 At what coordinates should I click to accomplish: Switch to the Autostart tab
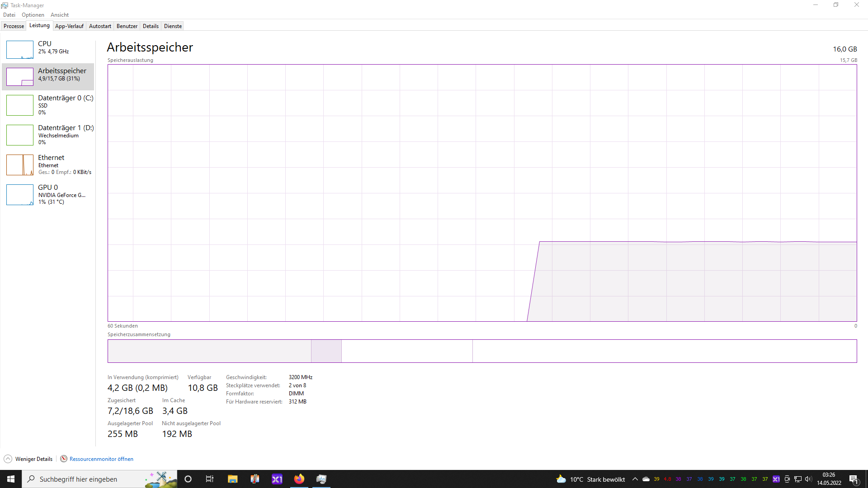(x=100, y=26)
